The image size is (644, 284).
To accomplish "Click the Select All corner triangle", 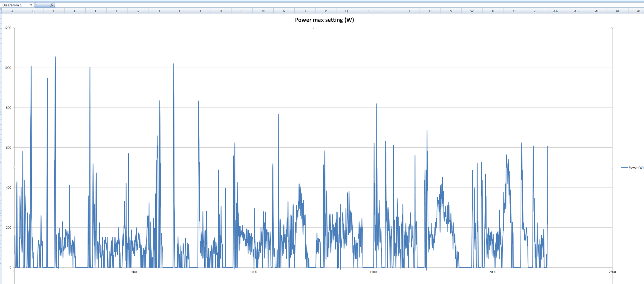I will [1, 11].
